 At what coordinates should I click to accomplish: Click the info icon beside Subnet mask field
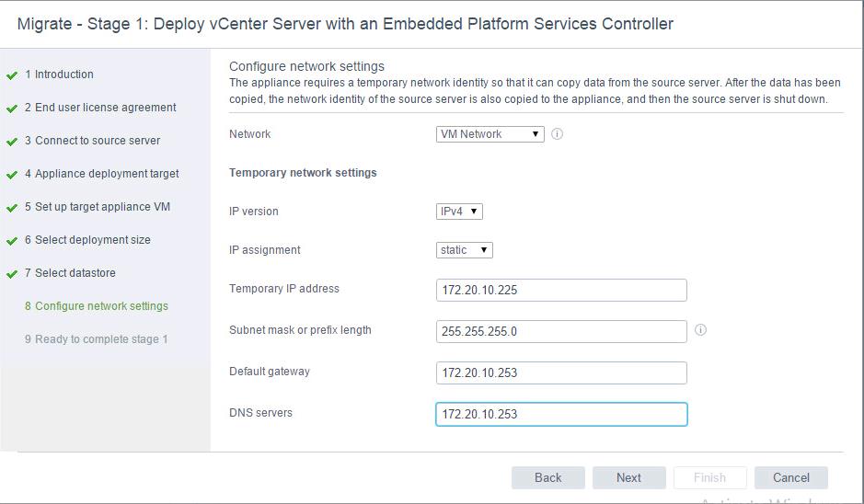700,330
